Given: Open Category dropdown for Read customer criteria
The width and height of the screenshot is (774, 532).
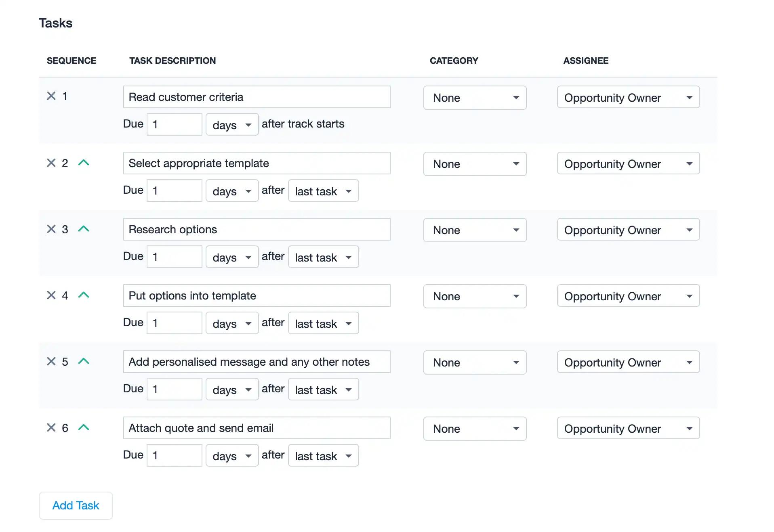Looking at the screenshot, I should pyautogui.click(x=475, y=98).
